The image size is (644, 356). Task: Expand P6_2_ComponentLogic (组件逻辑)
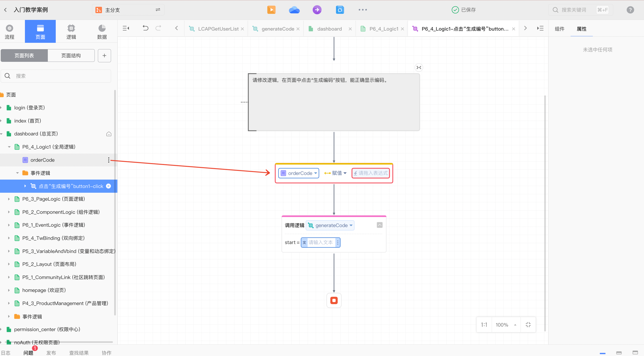pyautogui.click(x=9, y=212)
